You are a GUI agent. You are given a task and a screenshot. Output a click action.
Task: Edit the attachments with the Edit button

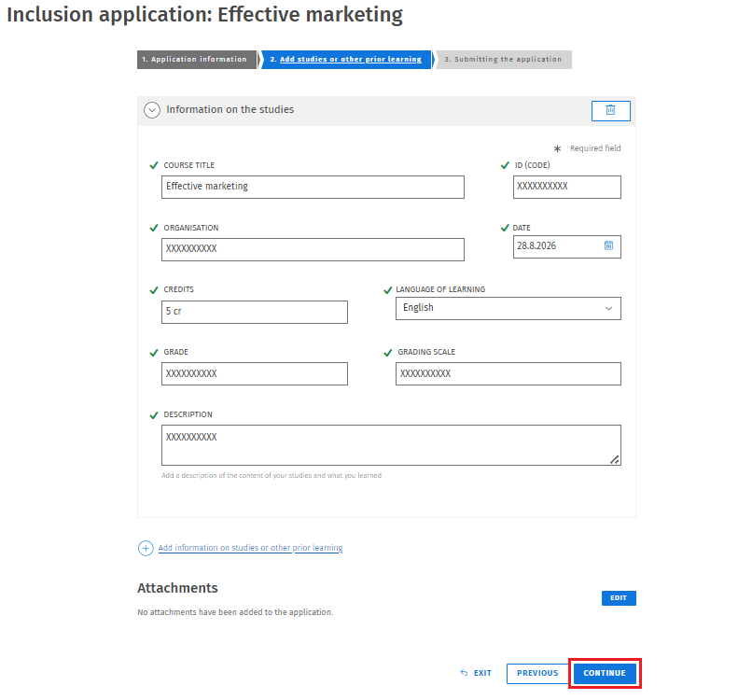pos(619,598)
